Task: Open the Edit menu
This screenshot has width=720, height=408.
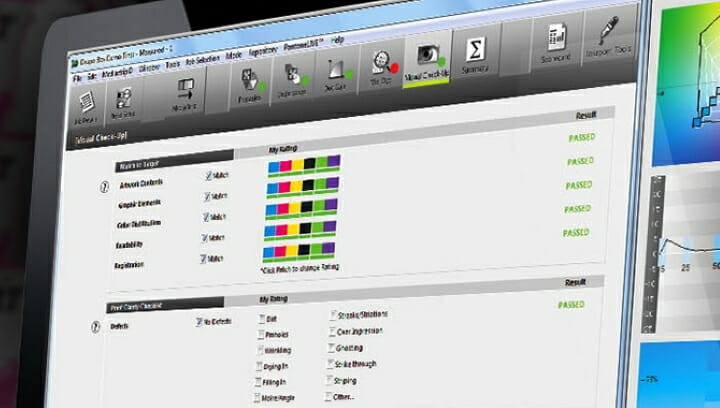Action: coord(92,76)
